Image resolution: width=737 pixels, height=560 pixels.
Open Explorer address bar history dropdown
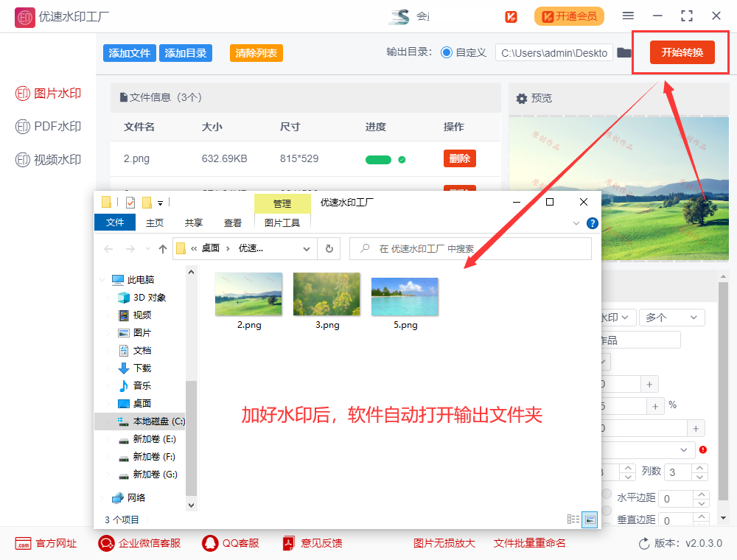click(307, 249)
